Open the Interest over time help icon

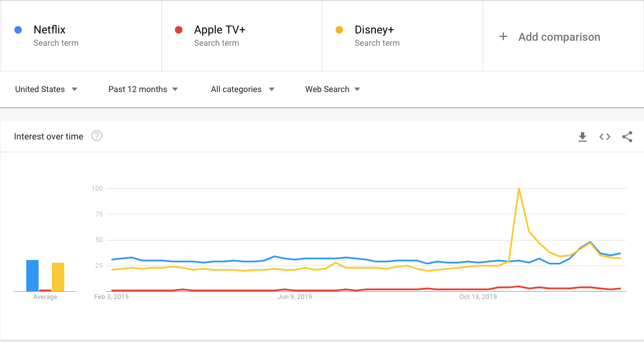(97, 136)
